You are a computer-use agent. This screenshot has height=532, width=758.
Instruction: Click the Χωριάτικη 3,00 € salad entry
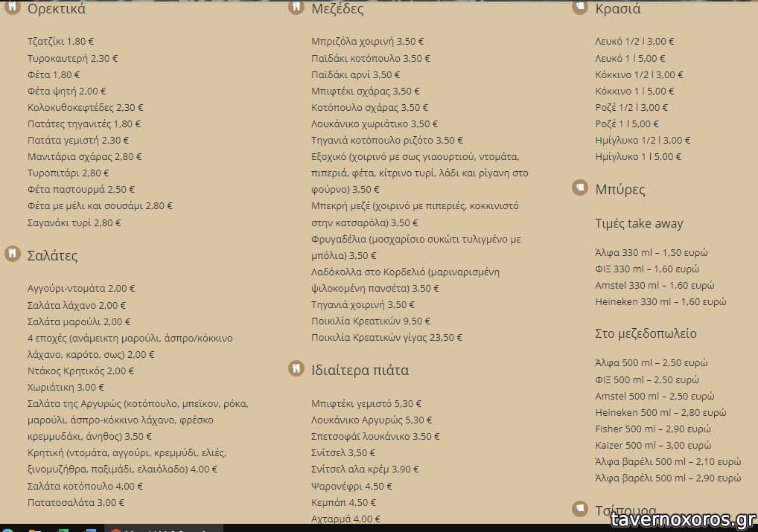click(x=66, y=388)
